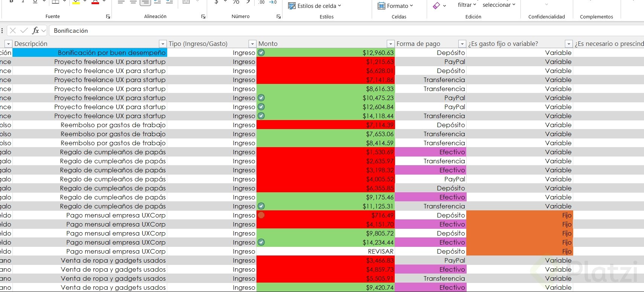644x292 pixels.
Task: Open the Monto column filter dropdown
Action: 391,44
